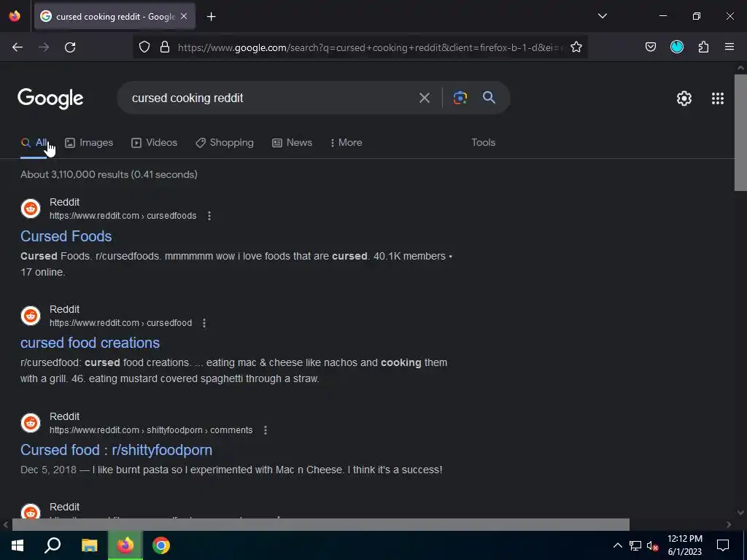Click the vertical scrollbar thumb
Viewport: 747px width, 560px height.
(741, 133)
